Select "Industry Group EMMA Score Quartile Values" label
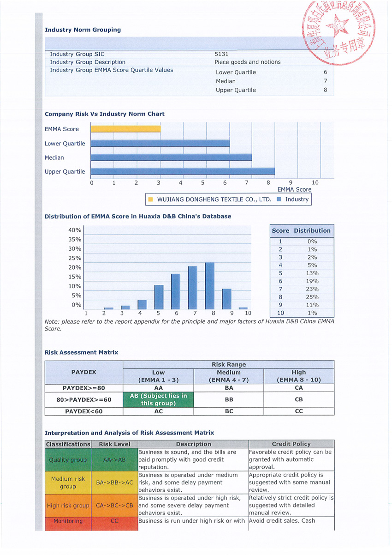392x555 pixels. pos(112,70)
